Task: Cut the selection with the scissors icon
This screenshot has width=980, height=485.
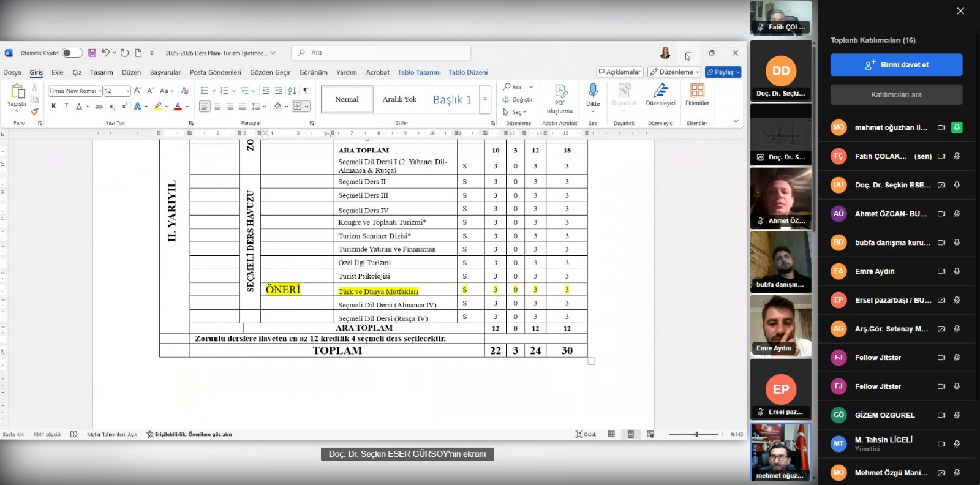Action: click(34, 88)
